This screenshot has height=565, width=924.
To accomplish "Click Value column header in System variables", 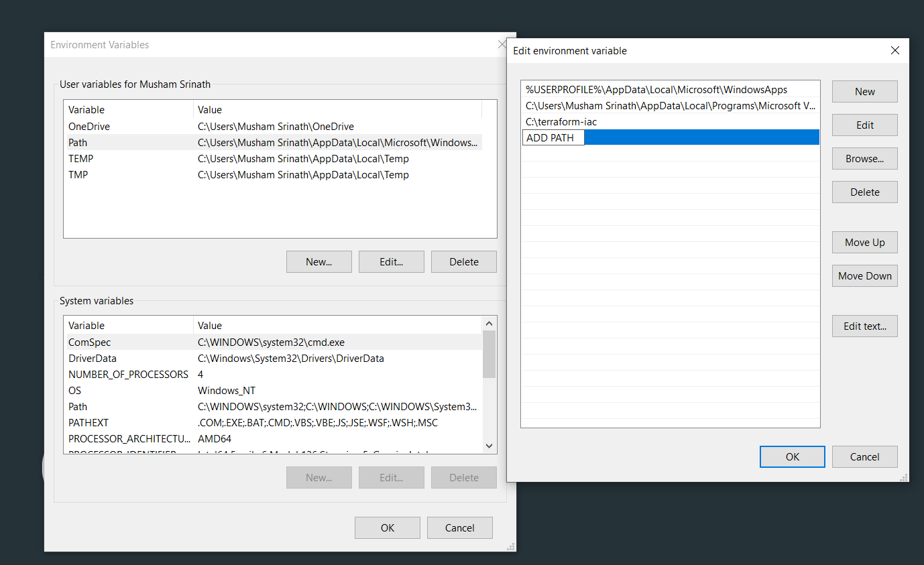I will click(x=337, y=326).
